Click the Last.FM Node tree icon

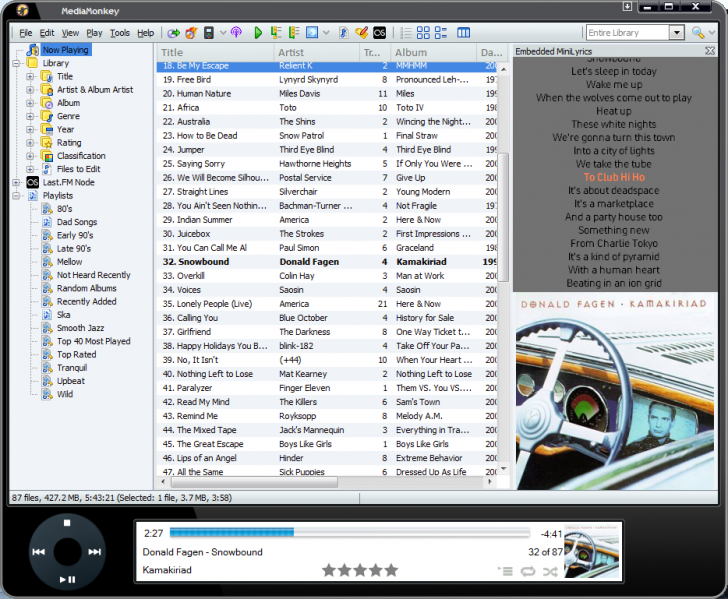(32, 182)
